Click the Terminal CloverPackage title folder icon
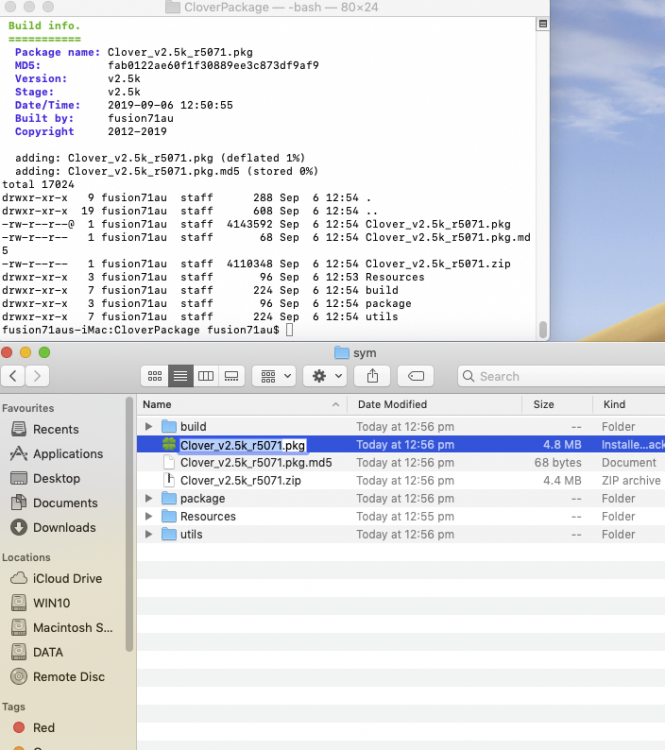 pyautogui.click(x=173, y=7)
